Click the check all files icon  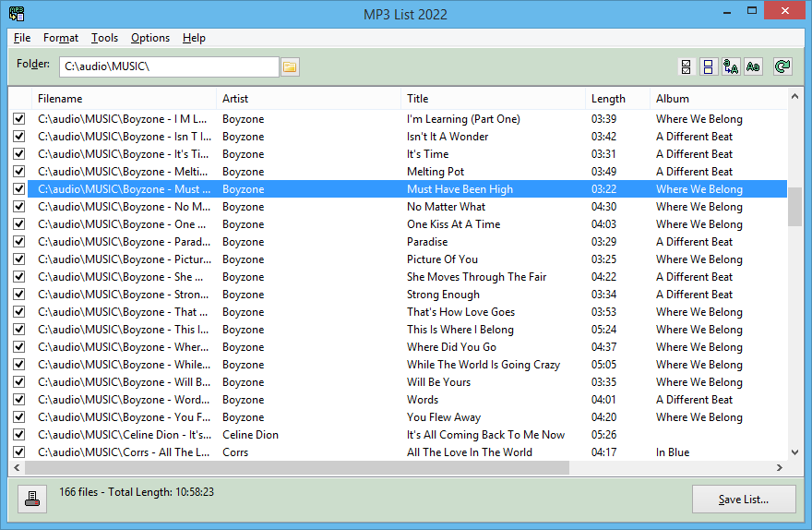(687, 66)
